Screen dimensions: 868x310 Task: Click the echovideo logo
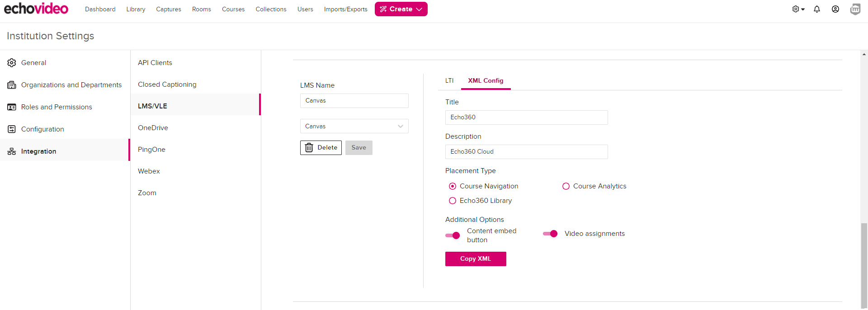[36, 9]
